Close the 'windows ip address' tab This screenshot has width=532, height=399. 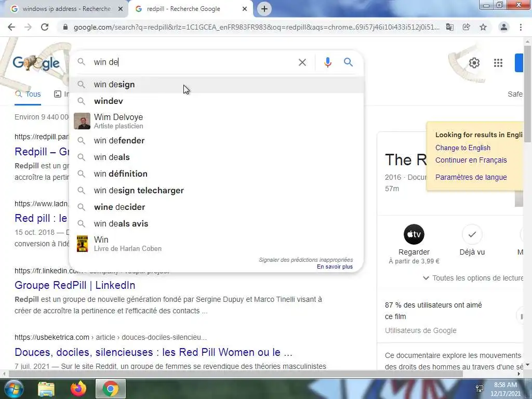point(120,9)
